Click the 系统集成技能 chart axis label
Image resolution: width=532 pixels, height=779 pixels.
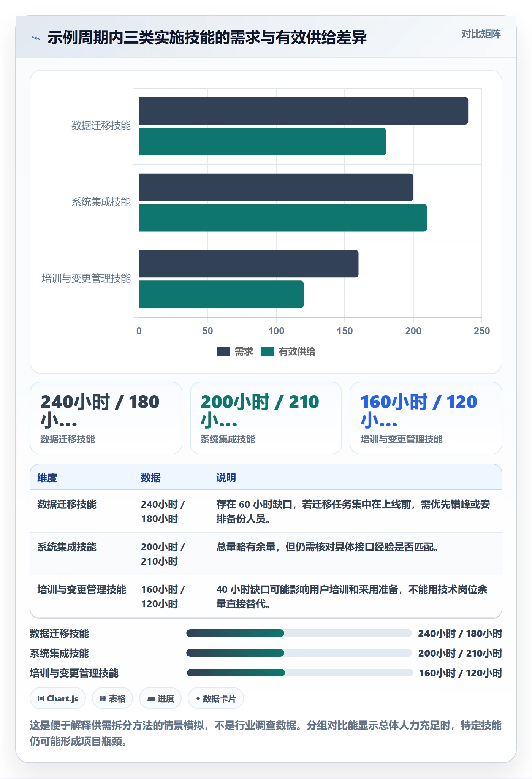coord(101,202)
